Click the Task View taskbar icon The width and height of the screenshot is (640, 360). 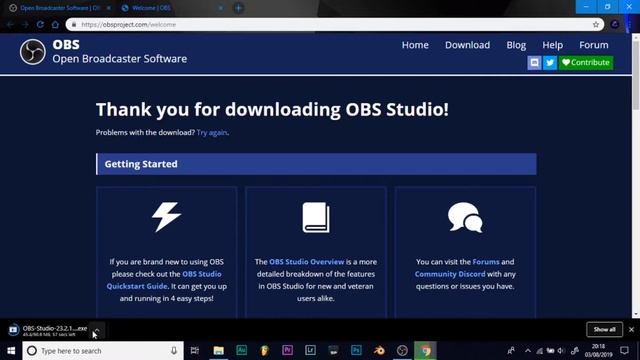point(195,351)
